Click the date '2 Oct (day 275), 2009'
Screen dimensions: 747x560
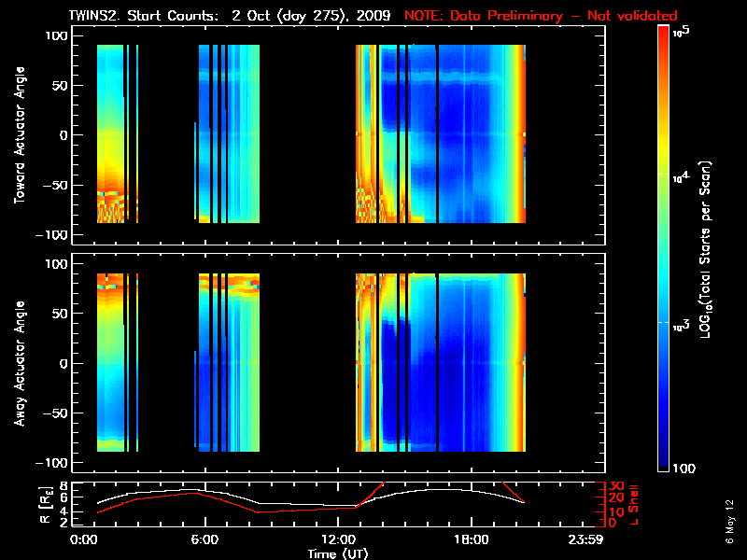click(311, 15)
